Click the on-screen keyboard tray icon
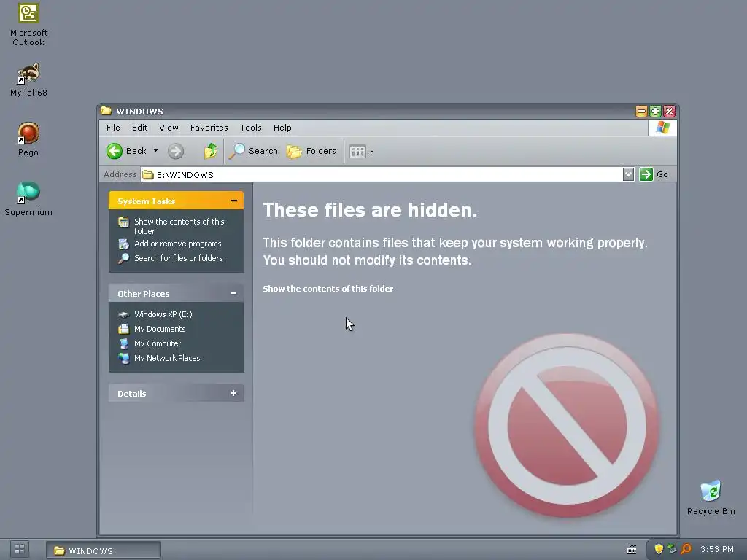Image resolution: width=747 pixels, height=560 pixels. tap(631, 550)
